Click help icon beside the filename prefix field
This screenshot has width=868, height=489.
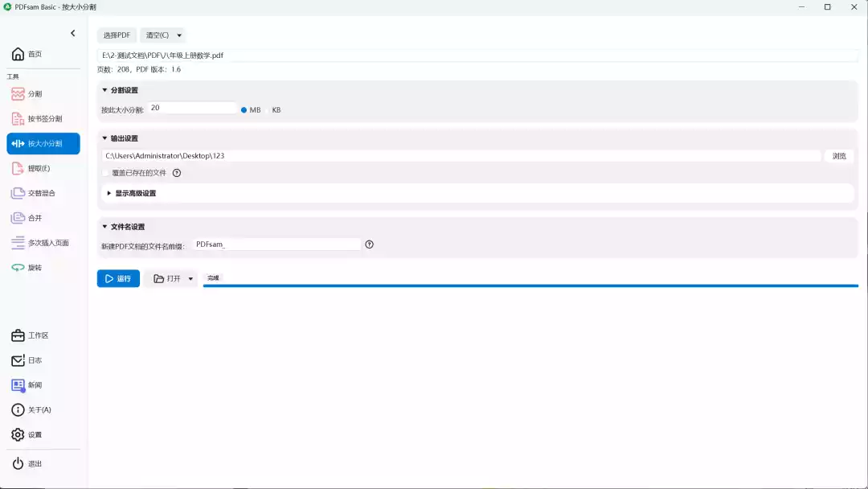370,244
